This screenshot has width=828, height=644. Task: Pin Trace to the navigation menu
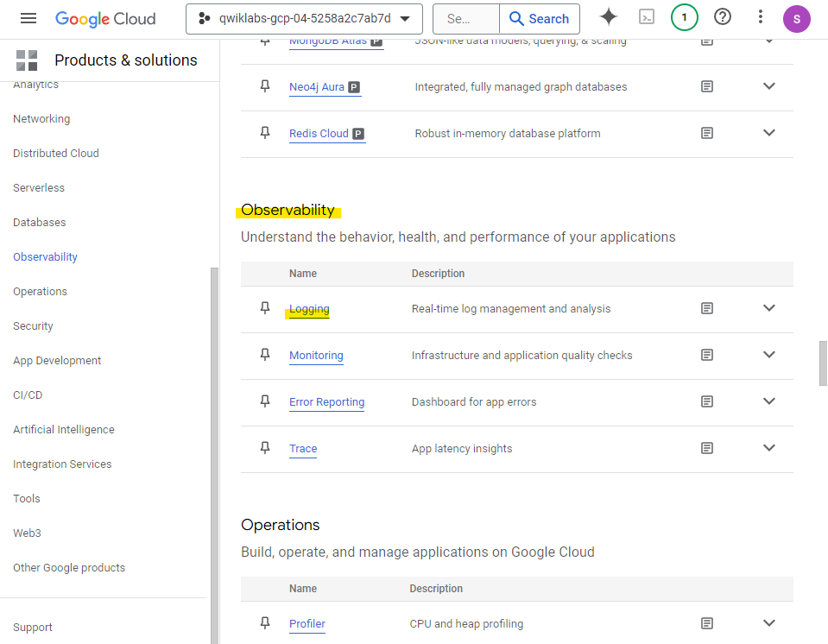(x=265, y=448)
